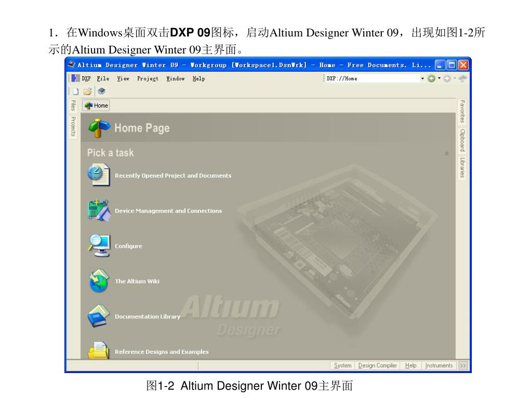Viewport: 532px width, 399px height.
Task: Click the grey navigate forward button
Action: tap(447, 79)
